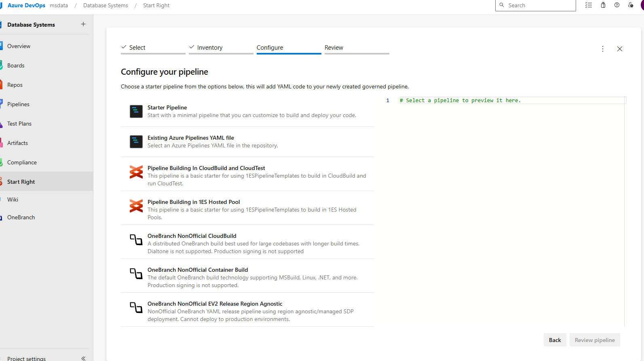Open the work items list icon
The image size is (644, 361).
point(589,5)
